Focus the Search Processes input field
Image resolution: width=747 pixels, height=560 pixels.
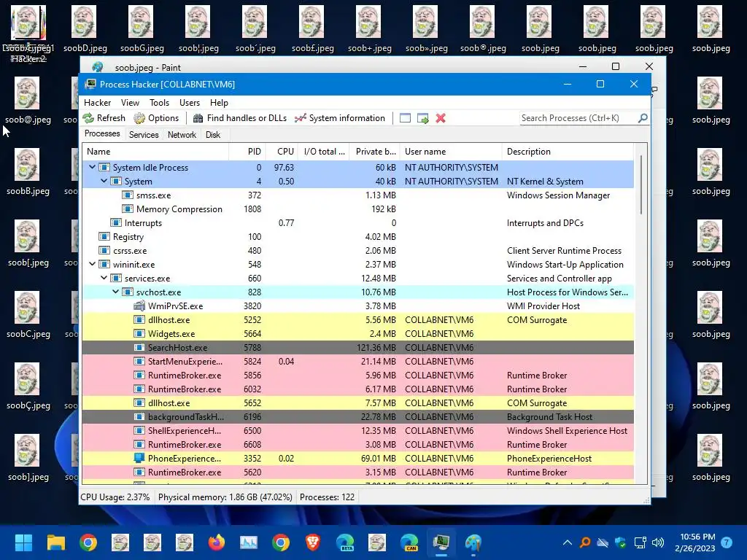pos(578,118)
